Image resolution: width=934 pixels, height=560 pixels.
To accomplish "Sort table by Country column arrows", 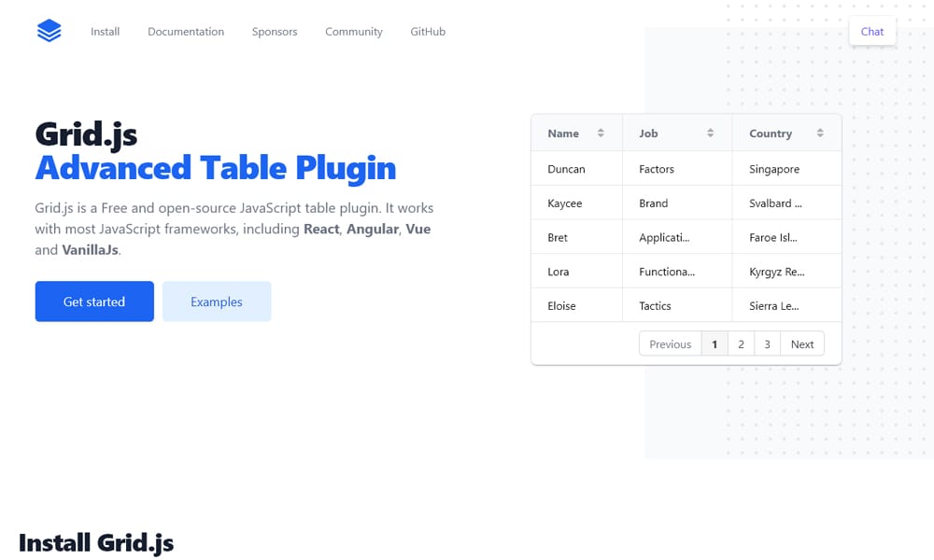I will click(x=820, y=133).
